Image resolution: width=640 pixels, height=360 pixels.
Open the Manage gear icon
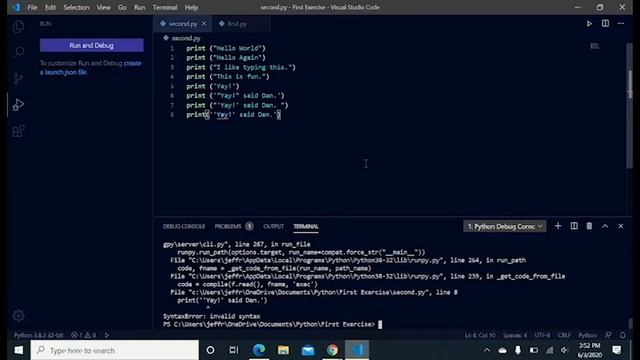coord(18,315)
